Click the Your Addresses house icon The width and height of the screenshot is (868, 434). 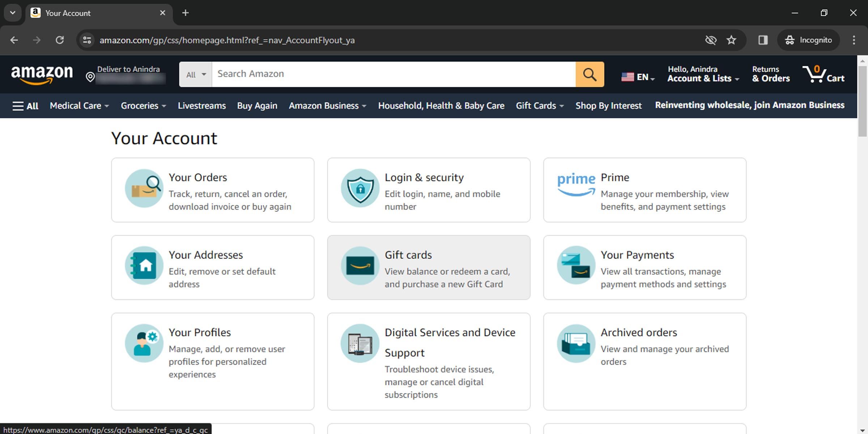pos(144,266)
